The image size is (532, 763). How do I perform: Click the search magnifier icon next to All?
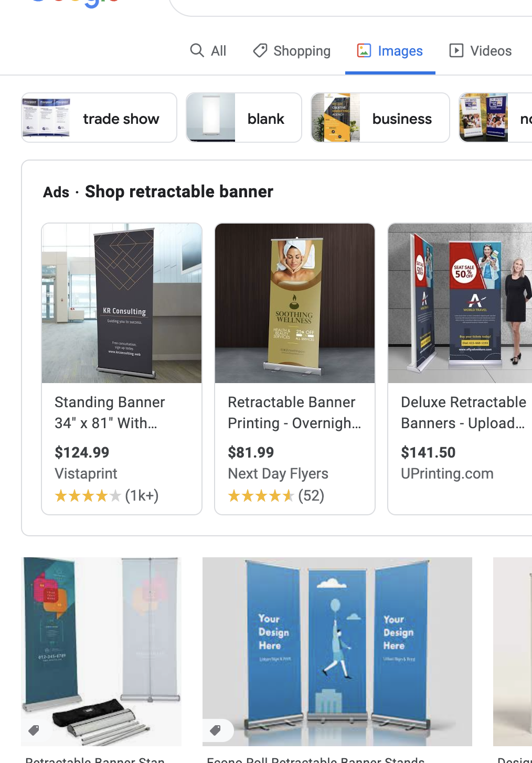click(197, 50)
